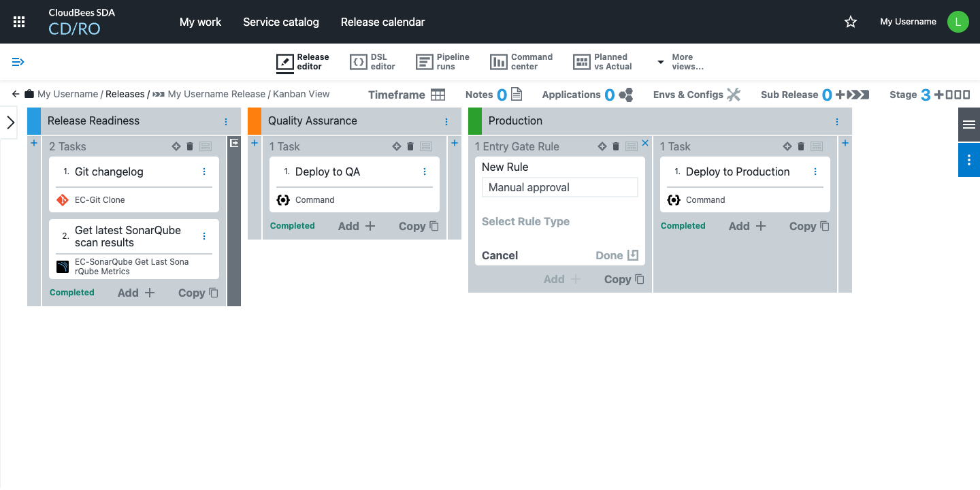Open Production stage options menu
The height and width of the screenshot is (490, 980).
837,122
